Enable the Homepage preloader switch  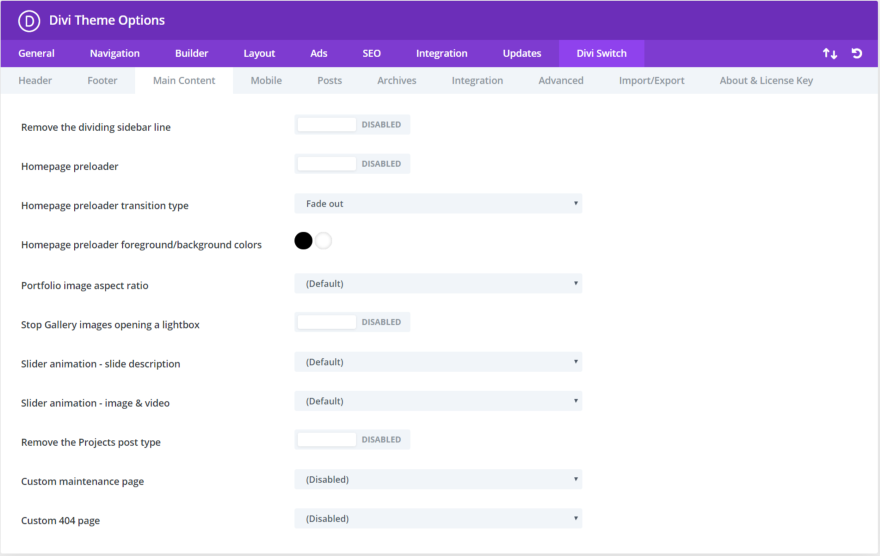352,164
